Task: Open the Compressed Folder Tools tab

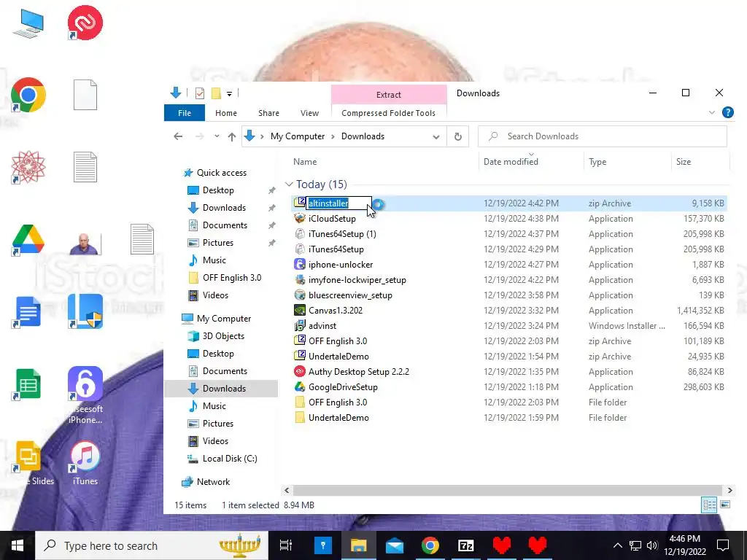Action: click(388, 113)
